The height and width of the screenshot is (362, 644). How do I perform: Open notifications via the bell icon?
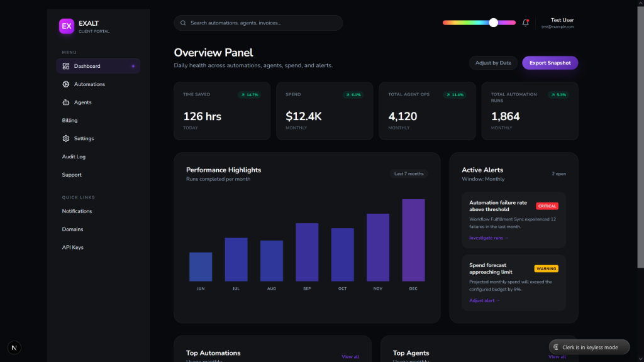click(526, 21)
